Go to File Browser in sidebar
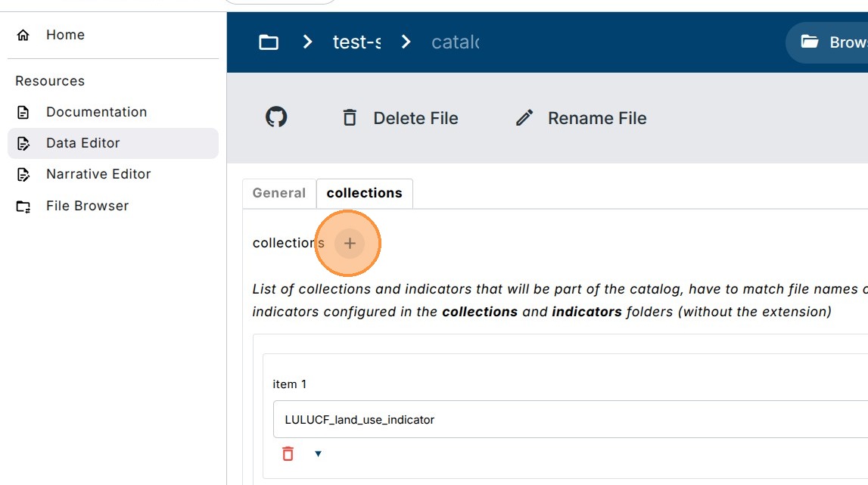Image resolution: width=868 pixels, height=485 pixels. (x=87, y=206)
